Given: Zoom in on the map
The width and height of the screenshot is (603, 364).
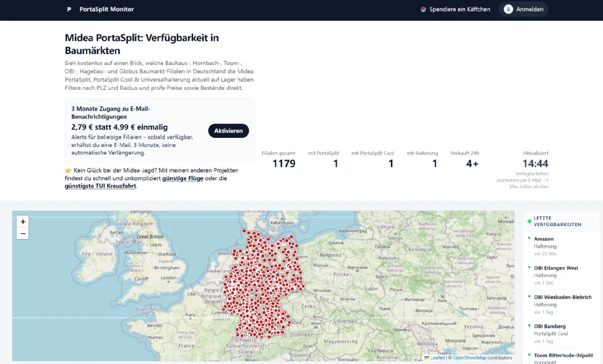Looking at the screenshot, I should (x=23, y=222).
